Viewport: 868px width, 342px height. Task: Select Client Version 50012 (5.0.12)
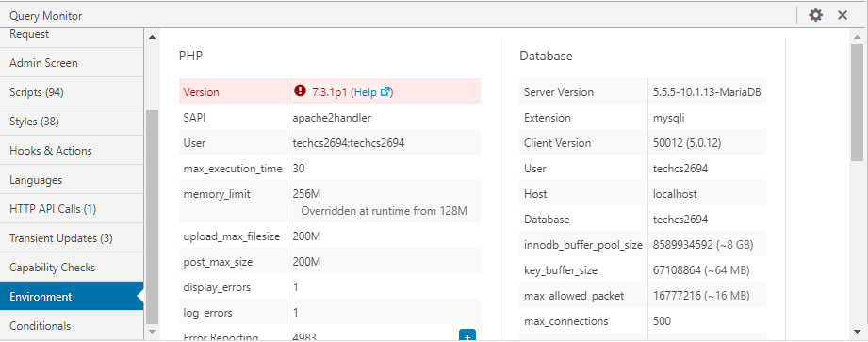(x=687, y=143)
